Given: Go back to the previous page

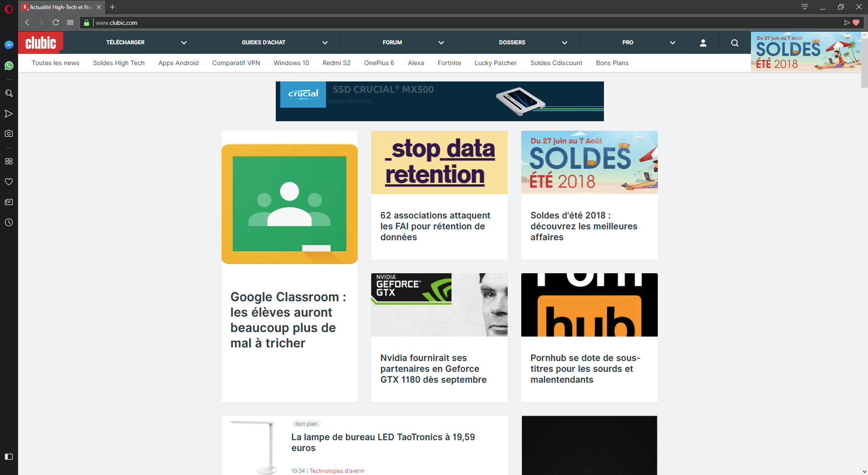Looking at the screenshot, I should (x=27, y=23).
